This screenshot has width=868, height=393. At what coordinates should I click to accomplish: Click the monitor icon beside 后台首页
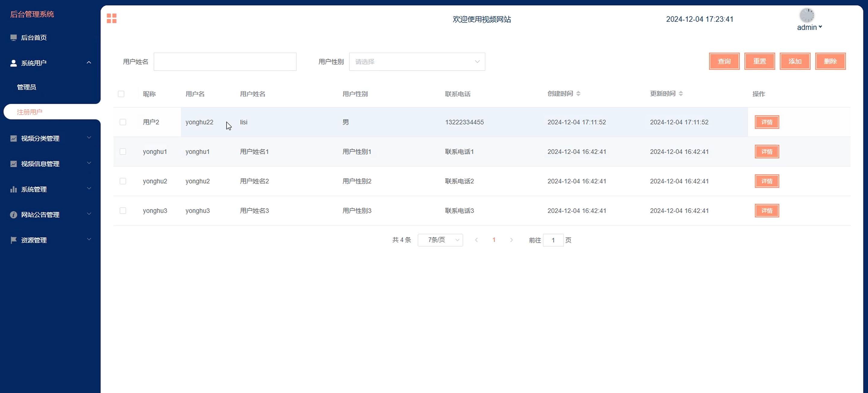point(14,37)
